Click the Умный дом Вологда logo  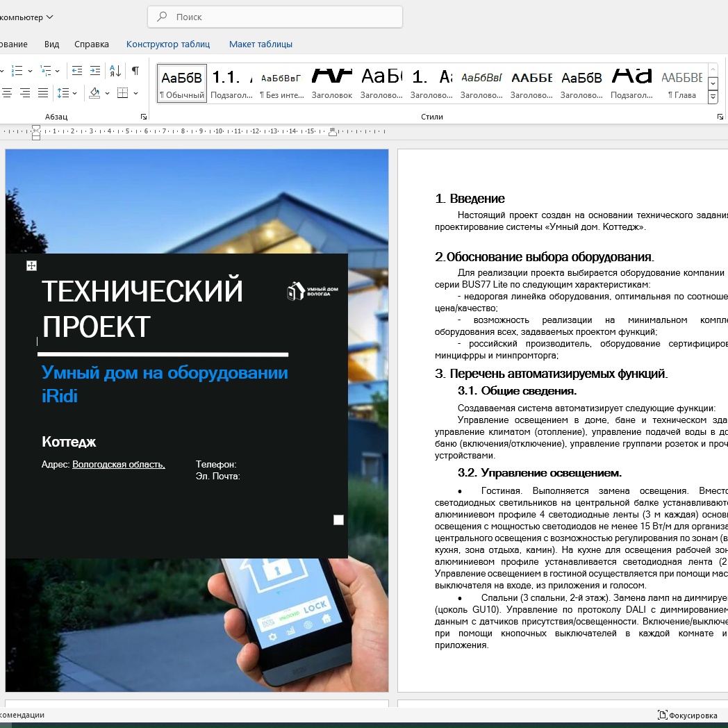[313, 291]
